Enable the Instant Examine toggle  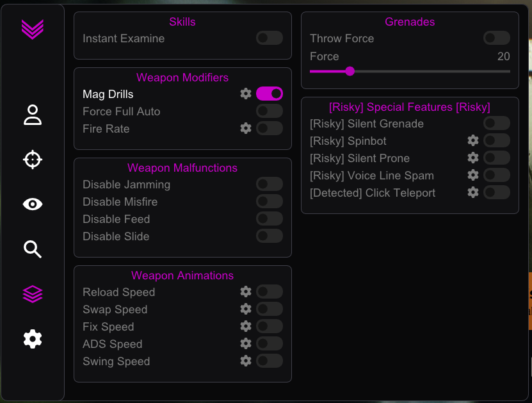[270, 38]
